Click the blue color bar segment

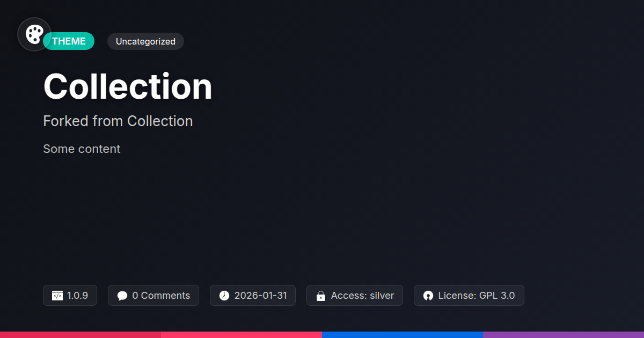coord(402,334)
